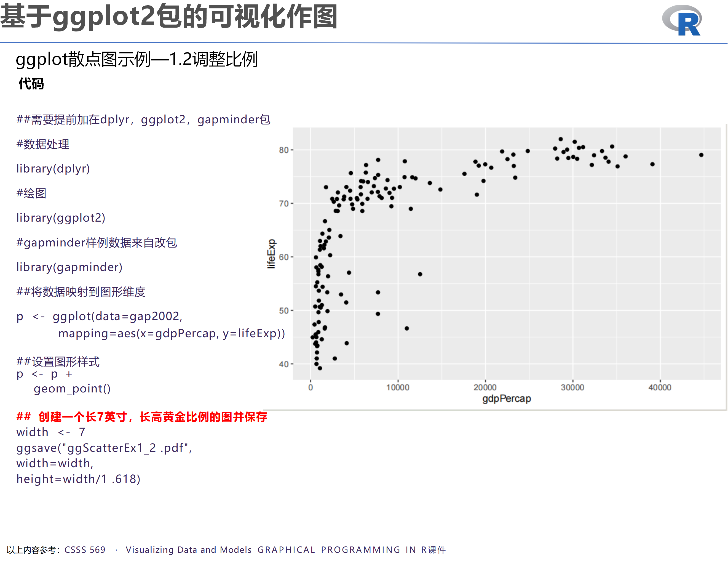Click the red comment '创建一个长7英寸，长高黄金比例的图并保存'
The width and height of the screenshot is (728, 563).
153,417
